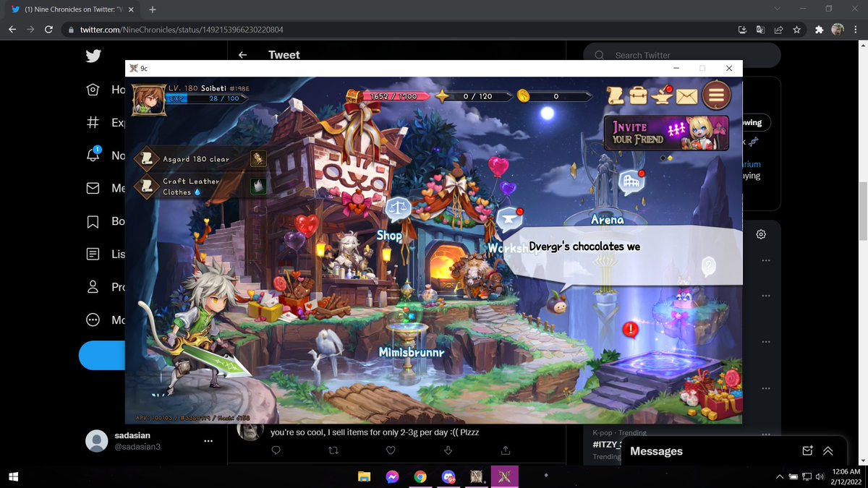Click the taskbar volume icon

point(820,477)
